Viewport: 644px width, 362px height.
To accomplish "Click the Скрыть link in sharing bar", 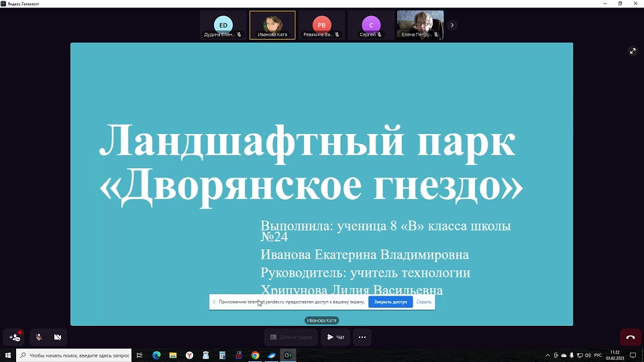I will pyautogui.click(x=424, y=302).
